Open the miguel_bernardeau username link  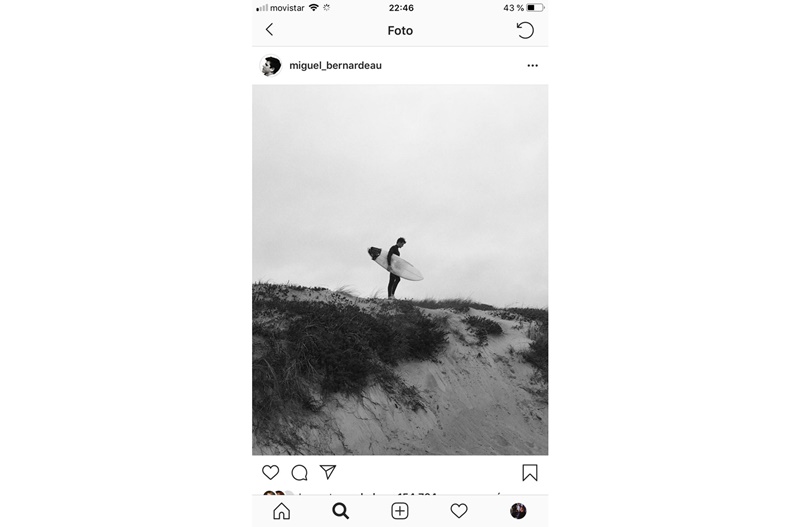[x=335, y=65]
